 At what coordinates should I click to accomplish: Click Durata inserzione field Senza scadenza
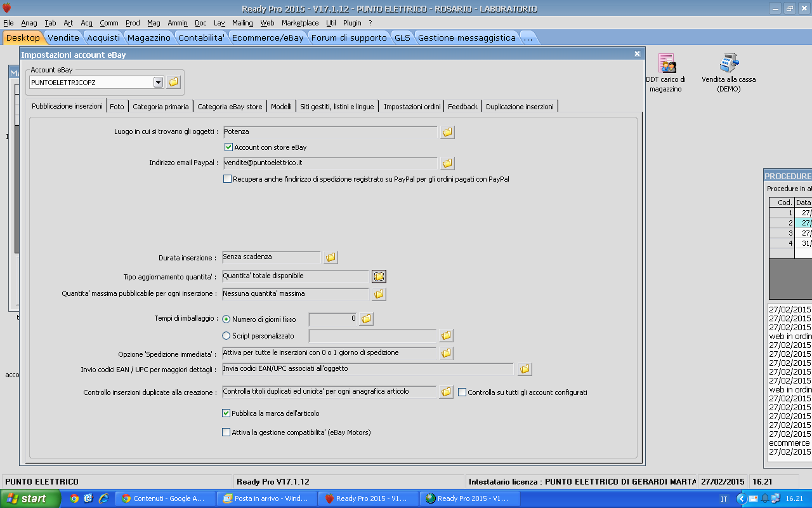(272, 257)
